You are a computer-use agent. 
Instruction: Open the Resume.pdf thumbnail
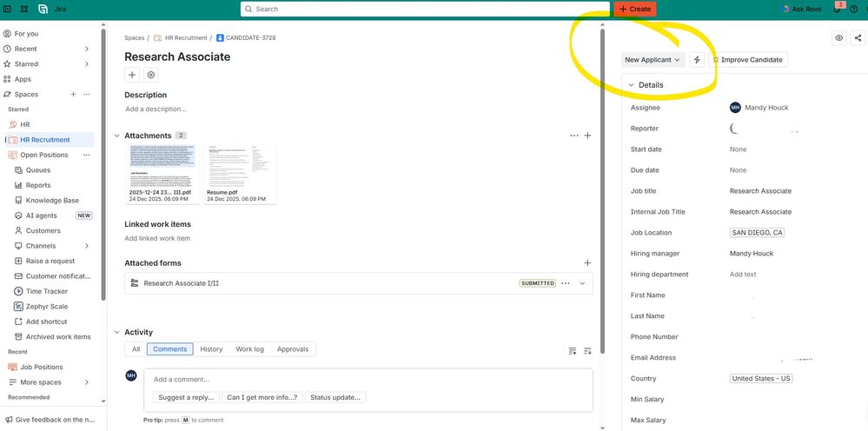(x=241, y=175)
